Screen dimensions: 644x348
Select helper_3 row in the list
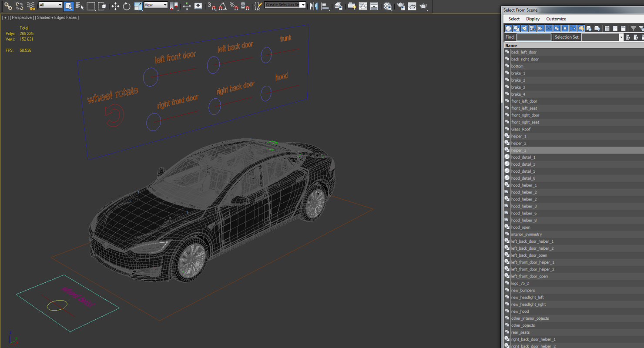coord(574,150)
